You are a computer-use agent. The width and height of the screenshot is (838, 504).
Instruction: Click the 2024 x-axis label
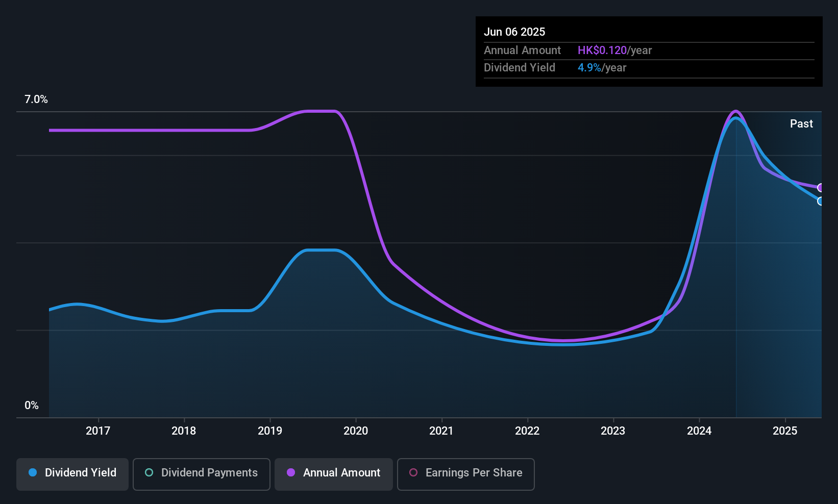tap(699, 431)
